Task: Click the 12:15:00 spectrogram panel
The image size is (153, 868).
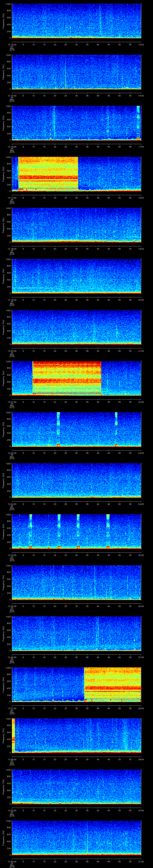Action: [77, 72]
